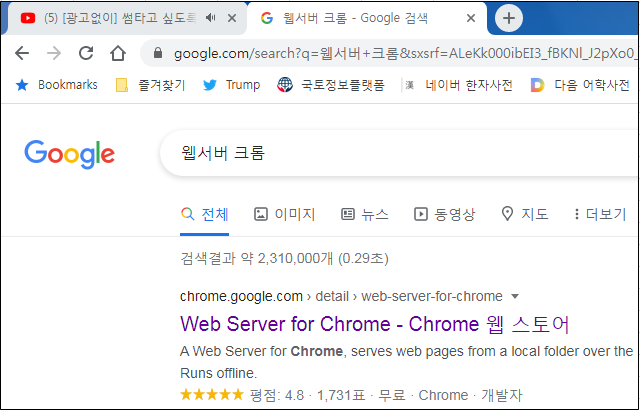Open the 네이버 한자사전 bookmark

(x=459, y=85)
